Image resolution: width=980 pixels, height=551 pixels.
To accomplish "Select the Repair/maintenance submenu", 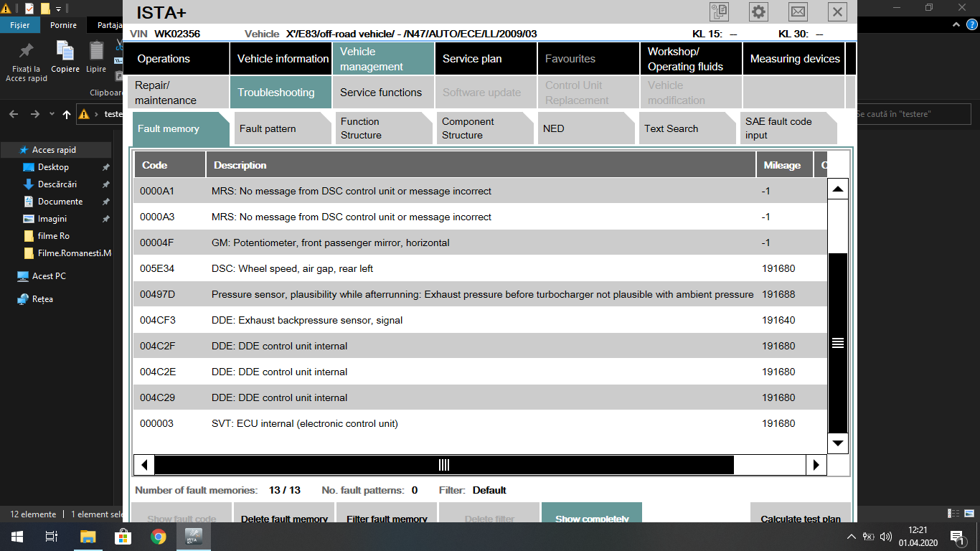I will [x=178, y=93].
